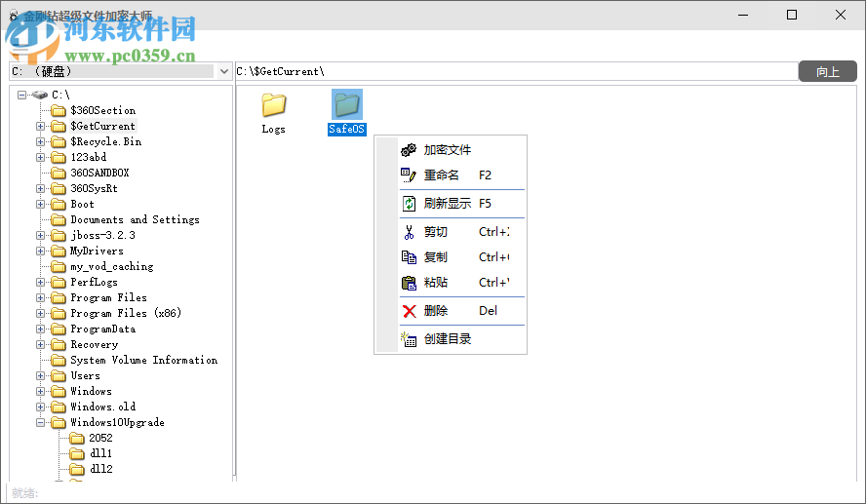Choose 刷新显示 F5 menu entry
This screenshot has width=866, height=504.
point(451,204)
